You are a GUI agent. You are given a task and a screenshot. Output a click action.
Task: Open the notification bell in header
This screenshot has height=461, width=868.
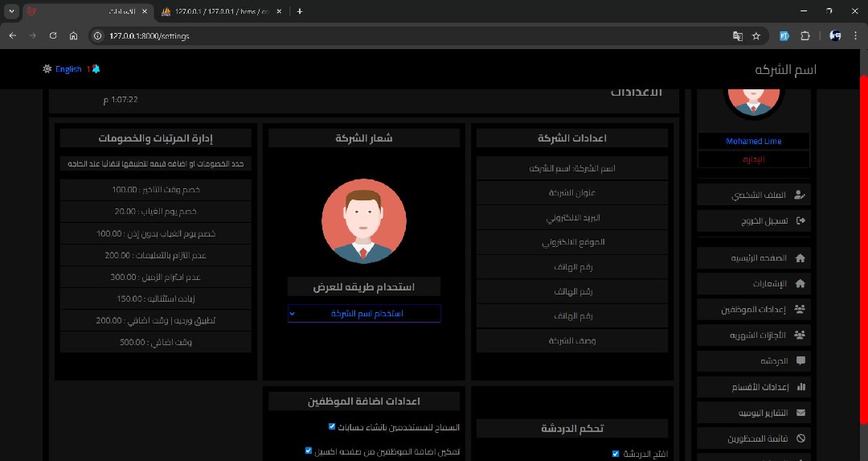click(x=96, y=68)
